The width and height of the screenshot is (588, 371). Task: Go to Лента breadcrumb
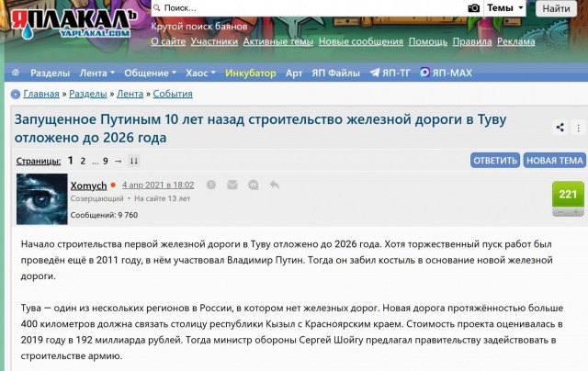pos(130,94)
